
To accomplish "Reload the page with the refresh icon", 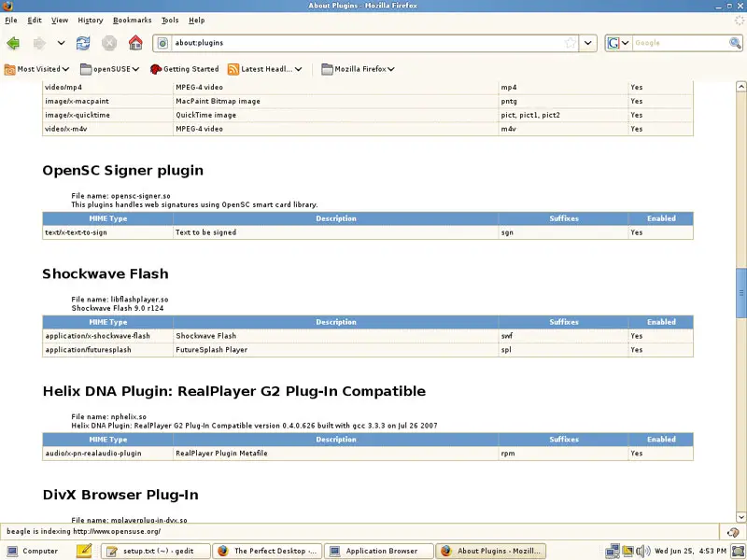I will click(83, 43).
